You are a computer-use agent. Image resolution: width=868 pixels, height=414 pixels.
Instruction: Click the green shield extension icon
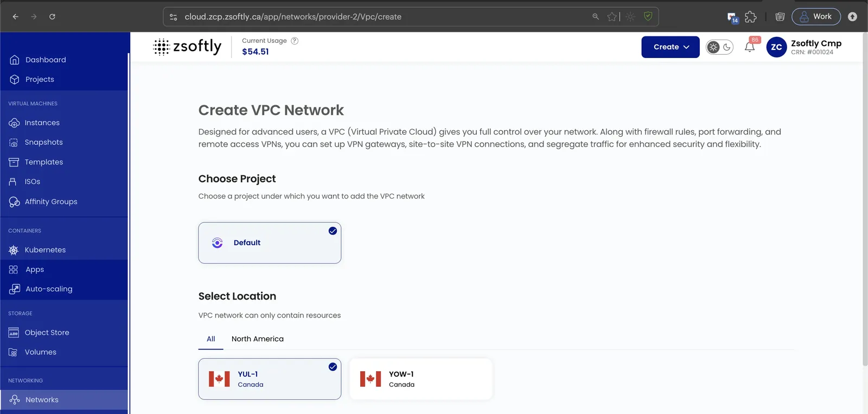(x=648, y=16)
